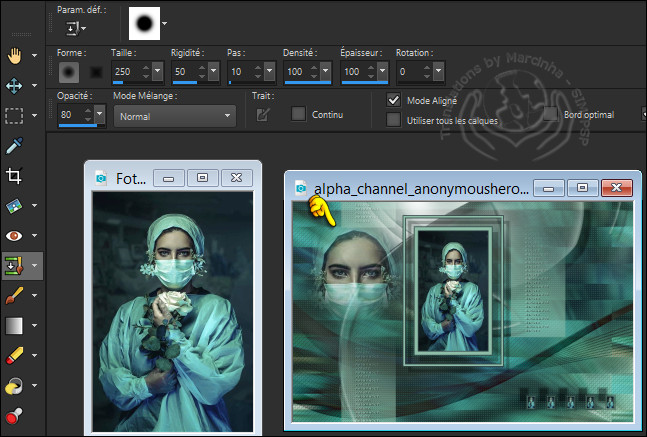
Task: Uncheck the Mode Aligné checkbox
Action: coord(394,100)
